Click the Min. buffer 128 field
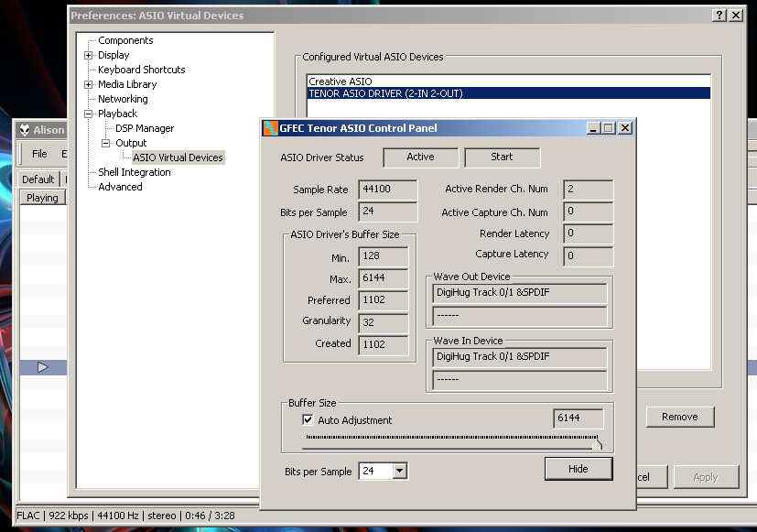The width and height of the screenshot is (757, 532). coord(384,255)
